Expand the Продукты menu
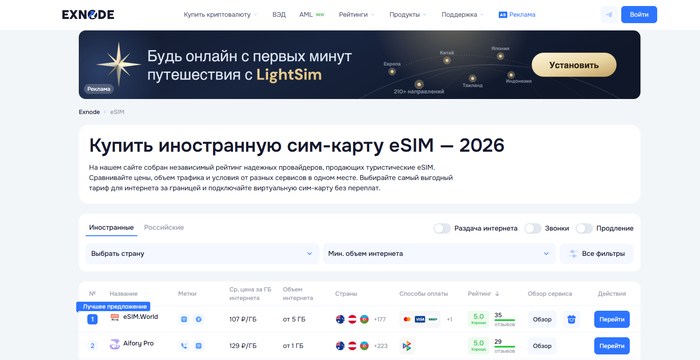Screen dimensions: 700x360 (408, 15)
